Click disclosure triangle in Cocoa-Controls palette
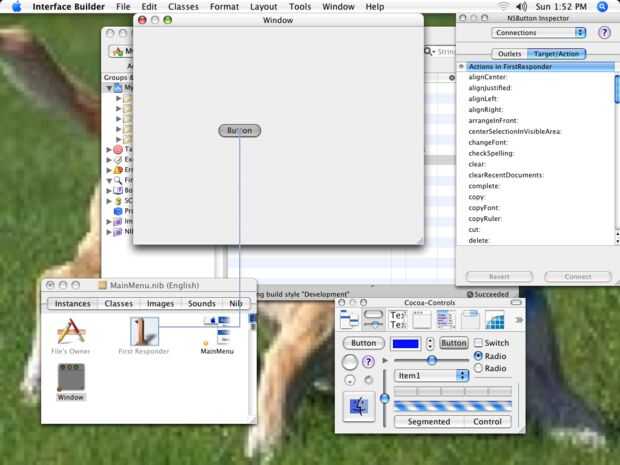 (x=385, y=361)
